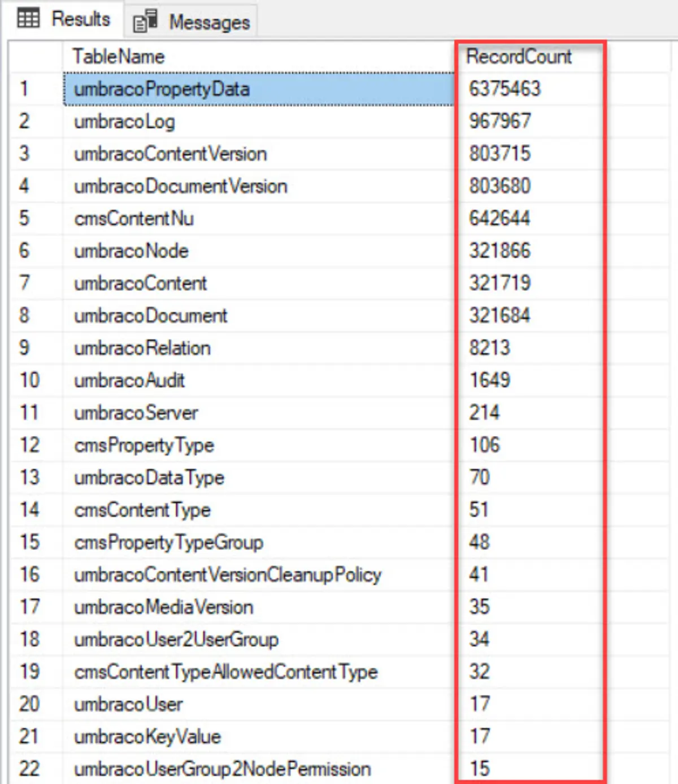Select row 2 header
The image size is (678, 784).
[25, 121]
